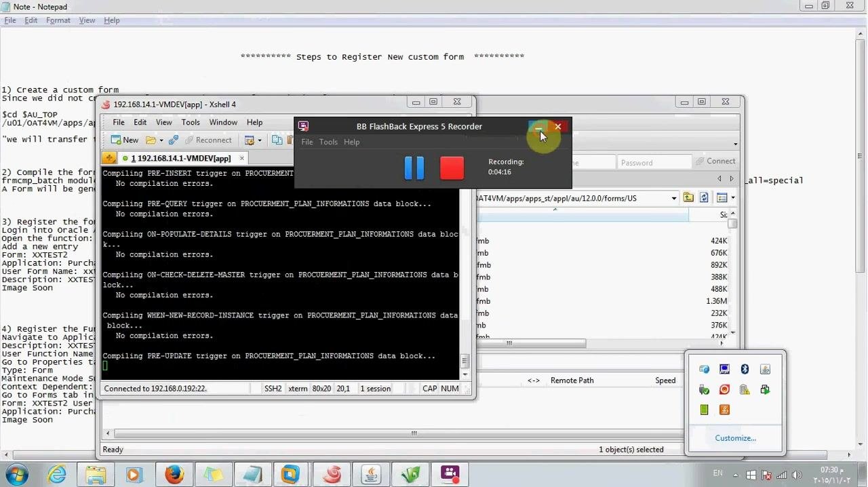This screenshot has height=487, width=868.
Task: Open the Notepad Format menu
Action: click(x=58, y=20)
